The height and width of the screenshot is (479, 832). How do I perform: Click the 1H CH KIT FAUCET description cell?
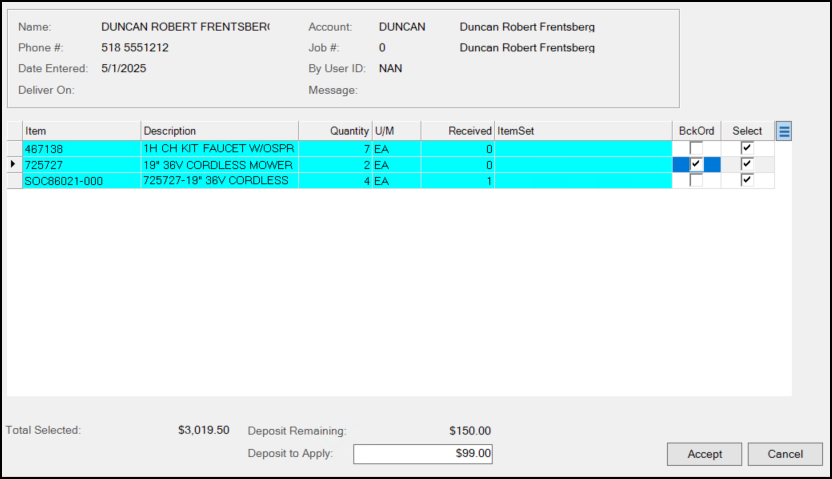(219, 149)
